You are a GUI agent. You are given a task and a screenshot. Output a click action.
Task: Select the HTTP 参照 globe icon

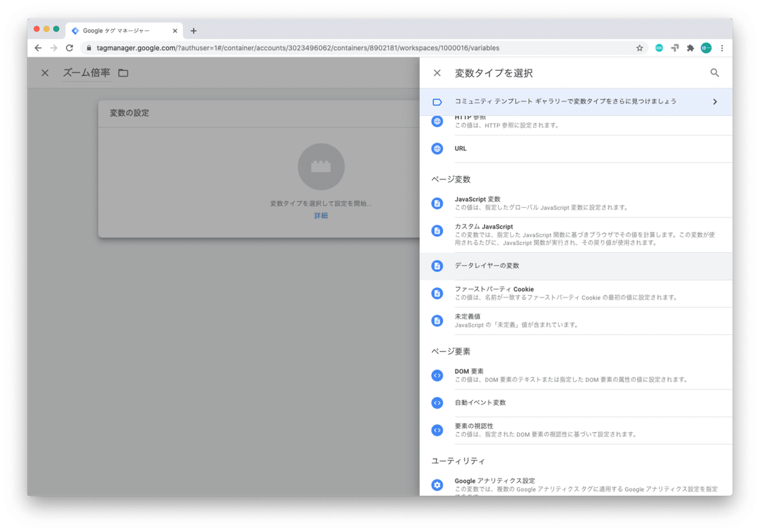click(437, 121)
